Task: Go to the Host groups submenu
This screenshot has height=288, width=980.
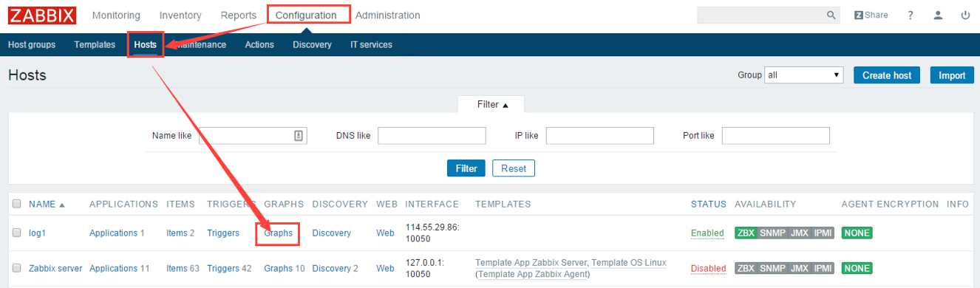Action: pyautogui.click(x=32, y=44)
